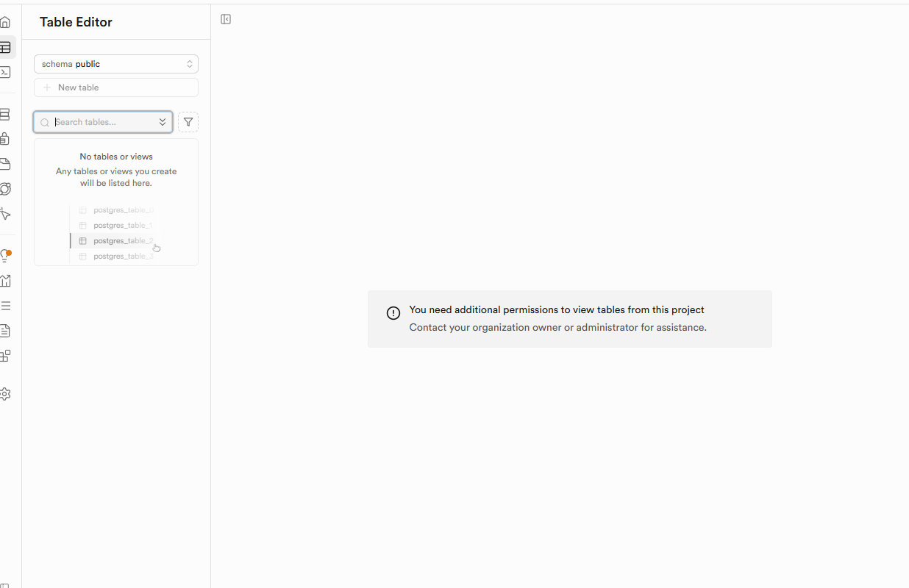909x588 pixels.
Task: Click the table filter funnel button
Action: tap(188, 122)
